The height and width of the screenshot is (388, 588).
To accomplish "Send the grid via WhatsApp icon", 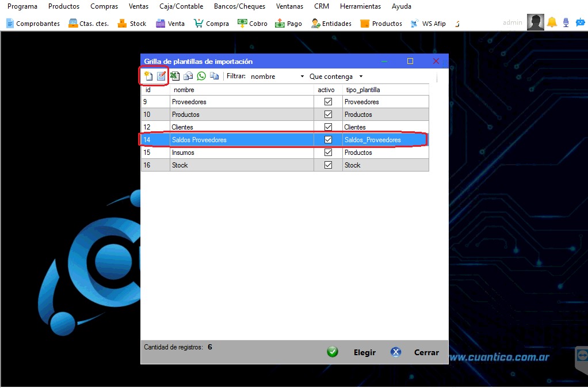I will tap(201, 76).
